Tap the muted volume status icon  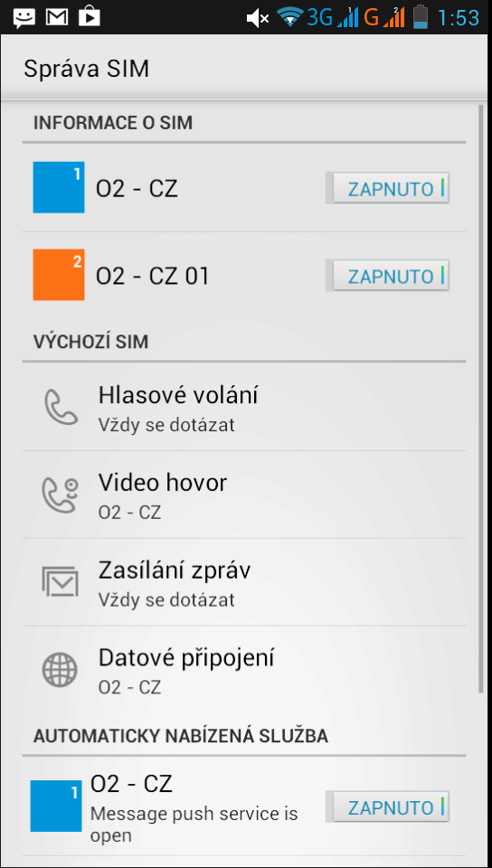(258, 18)
